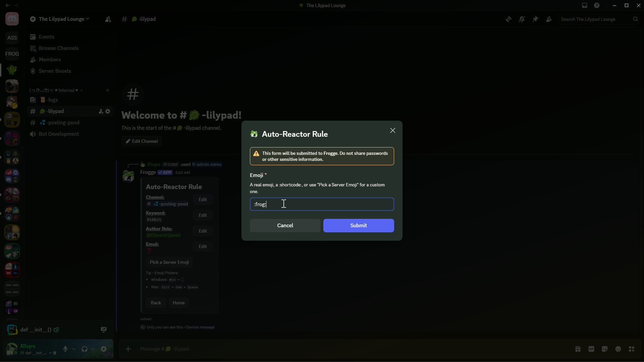Submit the Auto-Reactor Rule form
The width and height of the screenshot is (644, 362).
click(x=359, y=226)
